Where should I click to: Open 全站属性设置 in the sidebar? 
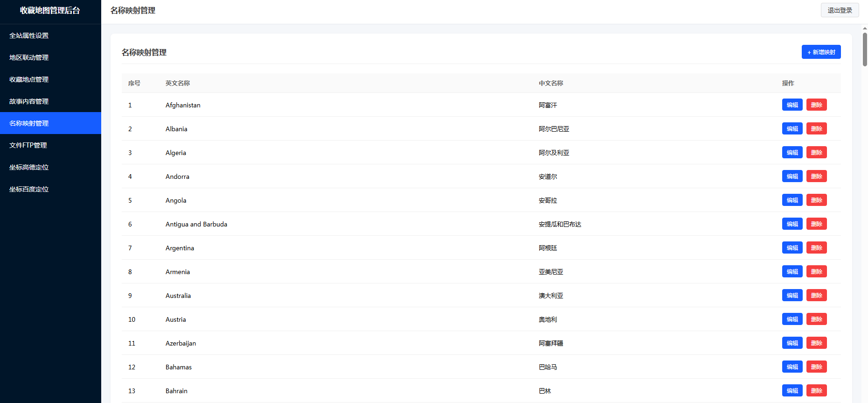point(50,35)
